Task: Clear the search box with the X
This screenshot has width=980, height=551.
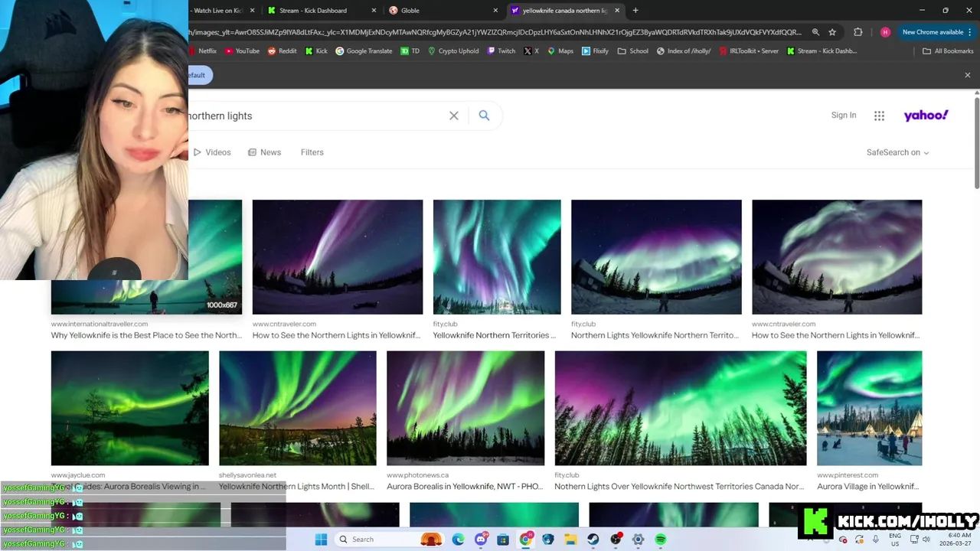Action: click(x=454, y=116)
